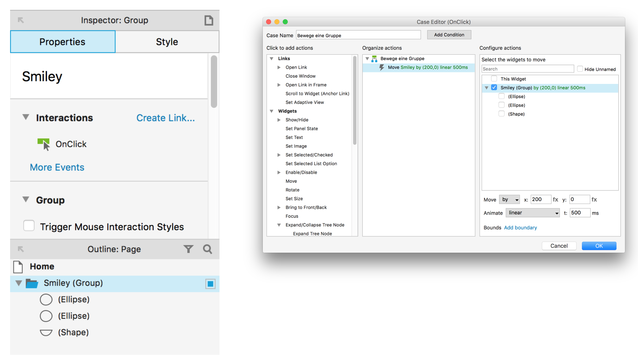Select the Shape icon in Outline

[x=46, y=333]
